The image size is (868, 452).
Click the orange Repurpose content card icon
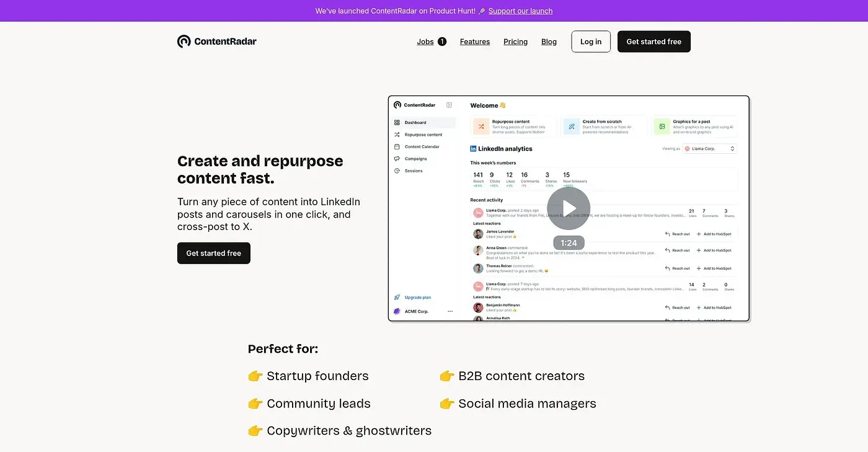click(481, 126)
